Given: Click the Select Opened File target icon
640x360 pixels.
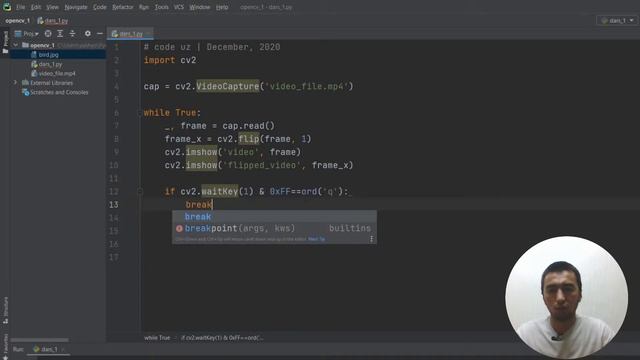Looking at the screenshot, I should (x=48, y=33).
